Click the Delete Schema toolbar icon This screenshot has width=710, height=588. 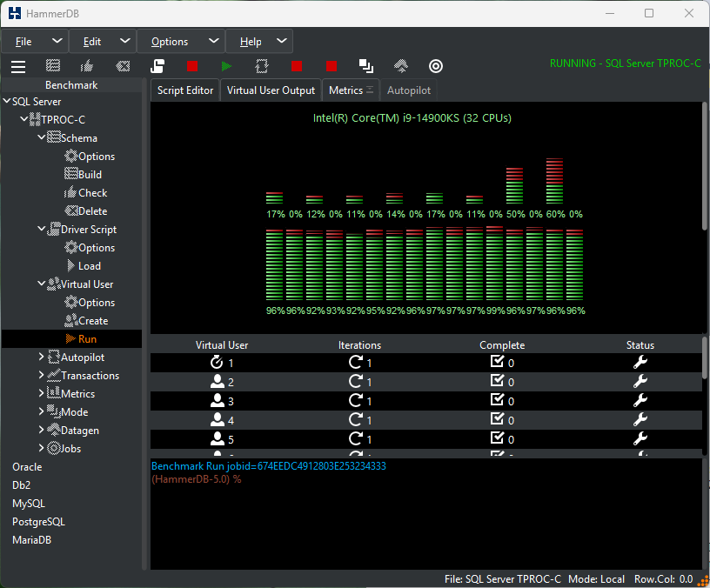[x=123, y=66]
